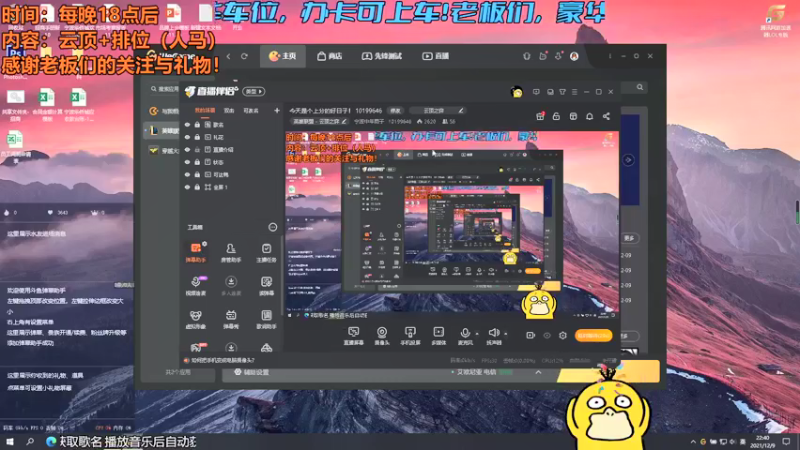Open hamburger menu in 直播伴侣 title bar
This screenshot has height=450, width=800.
pos(574,92)
